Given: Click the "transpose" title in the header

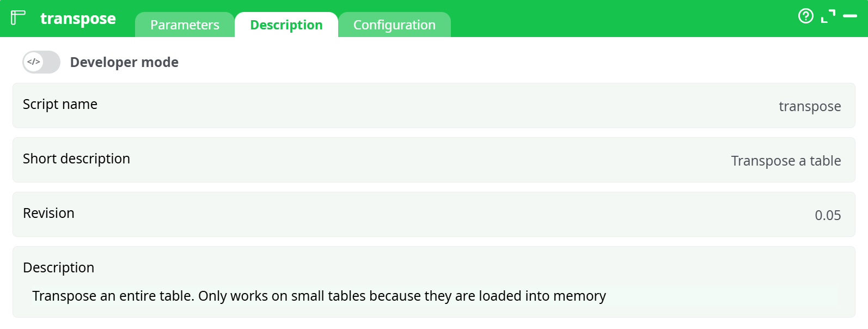Looking at the screenshot, I should tap(78, 19).
